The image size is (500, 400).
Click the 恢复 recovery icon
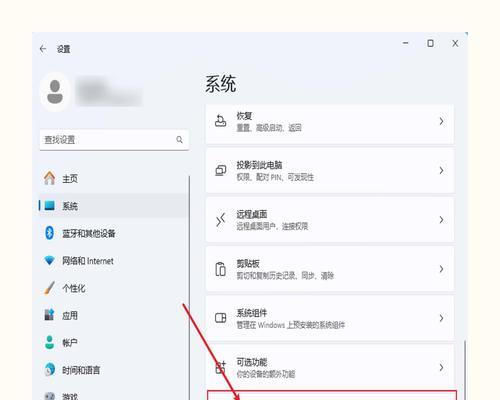coord(220,121)
